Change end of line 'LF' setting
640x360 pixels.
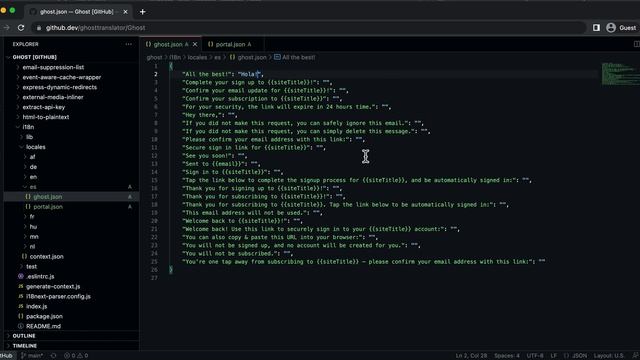tap(553, 356)
